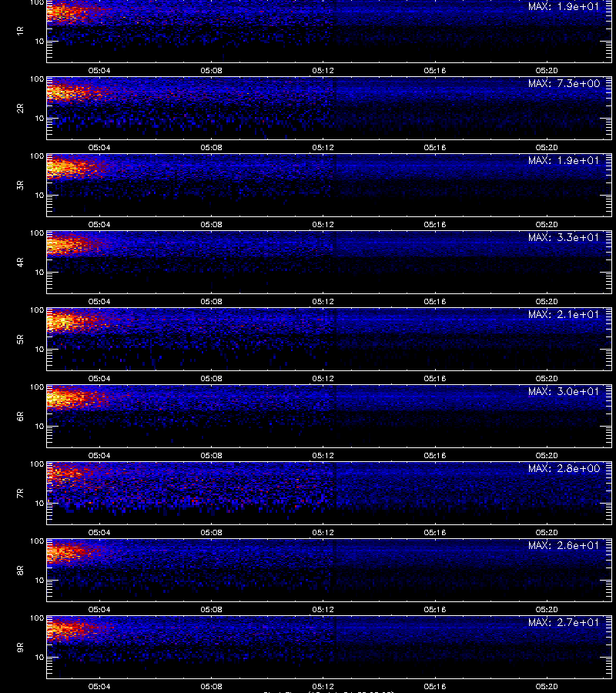Click the 2R panel axis label

click(x=20, y=109)
